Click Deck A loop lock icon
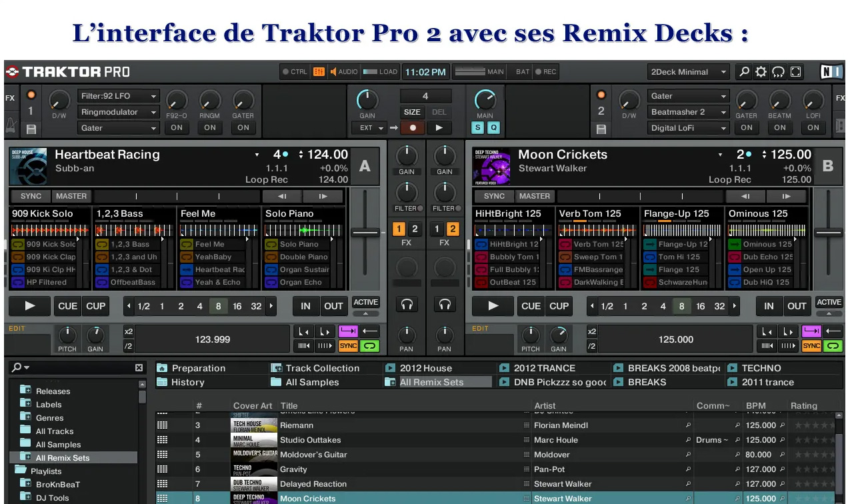 [x=369, y=346]
